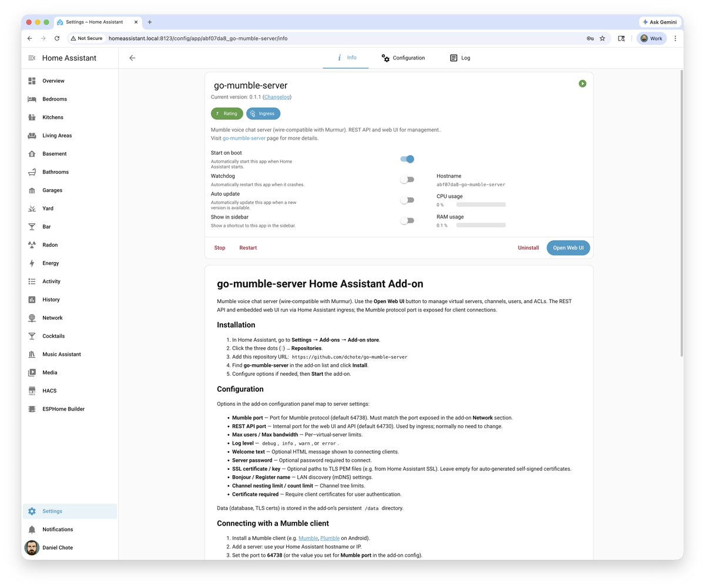Image resolution: width=705 pixels, height=588 pixels.
Task: Open Network globe icon in sidebar
Action: point(32,318)
